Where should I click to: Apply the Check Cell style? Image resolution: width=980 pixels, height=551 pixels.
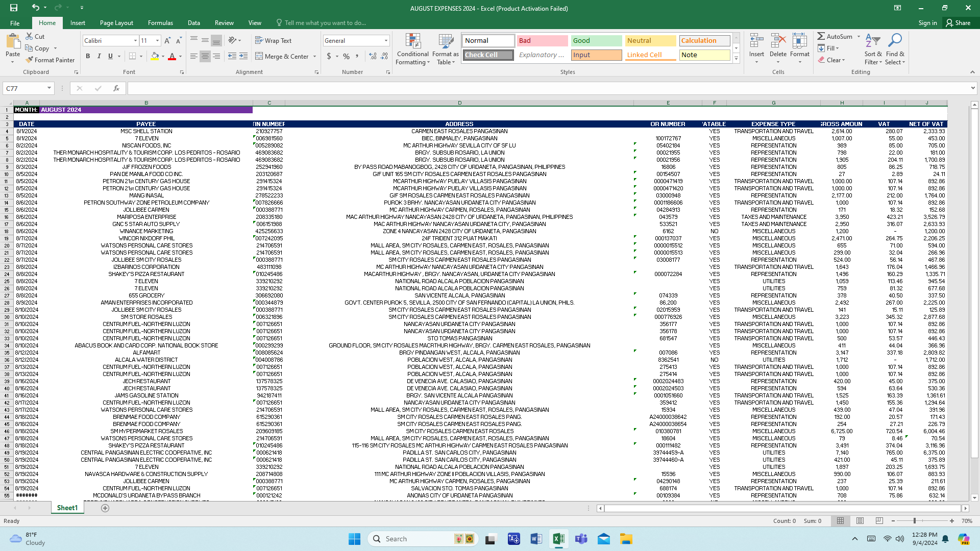(x=488, y=55)
